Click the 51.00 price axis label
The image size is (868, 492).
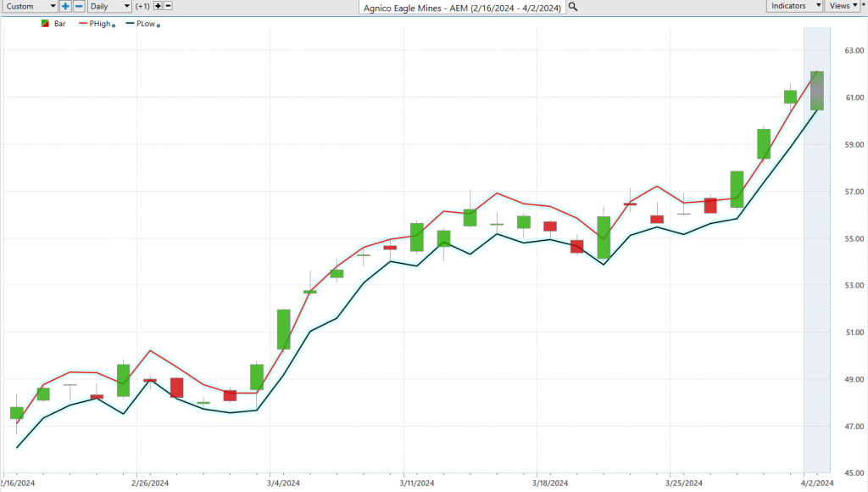click(x=854, y=333)
